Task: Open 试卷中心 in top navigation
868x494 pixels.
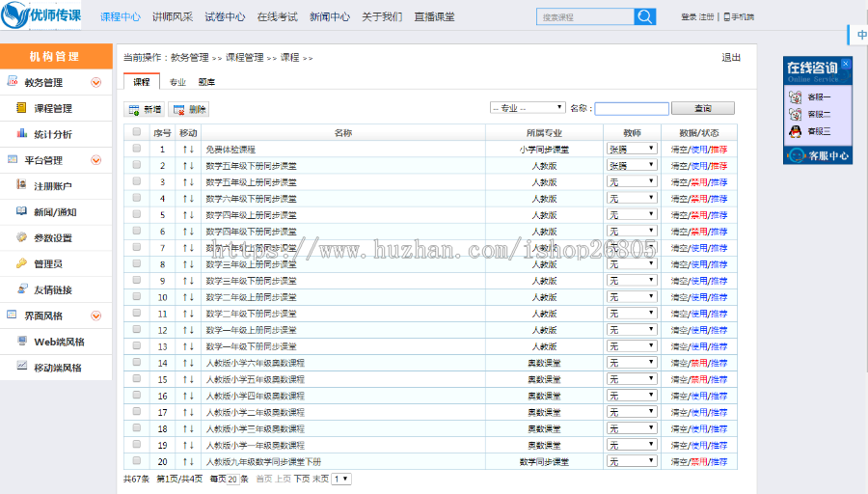Action: [x=225, y=16]
